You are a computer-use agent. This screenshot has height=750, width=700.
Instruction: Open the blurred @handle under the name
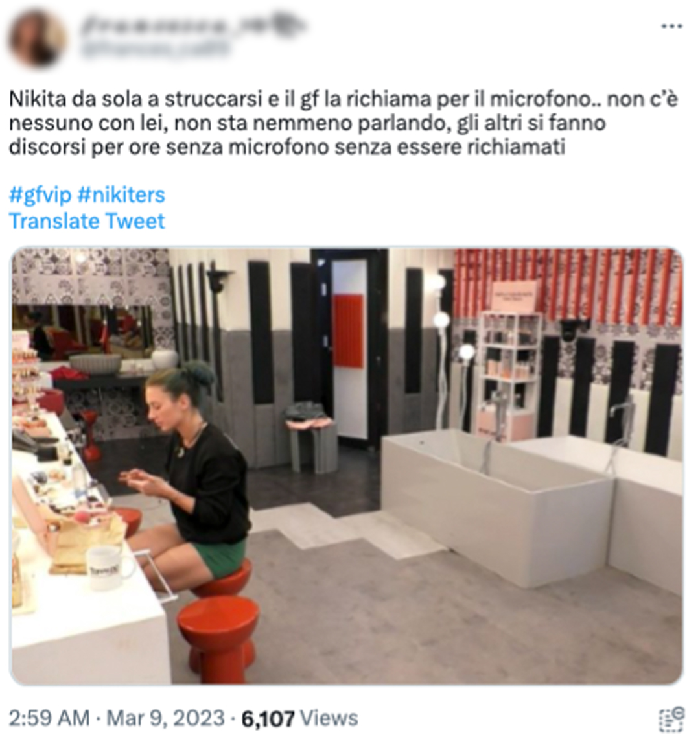coord(156,48)
